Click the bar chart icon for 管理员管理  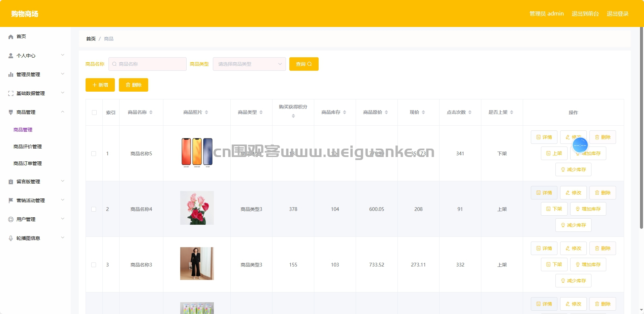pyautogui.click(x=11, y=74)
